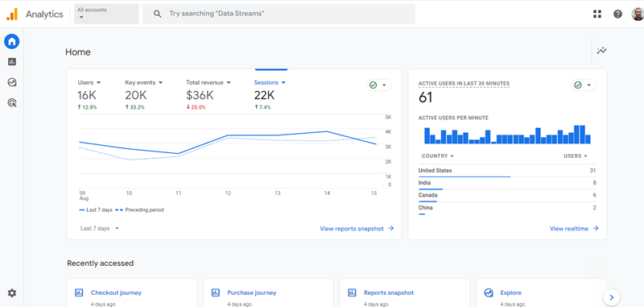Open the data quality checkmark dropdown on realtime card
Image resolution: width=644 pixels, height=307 pixels.
[x=583, y=85]
